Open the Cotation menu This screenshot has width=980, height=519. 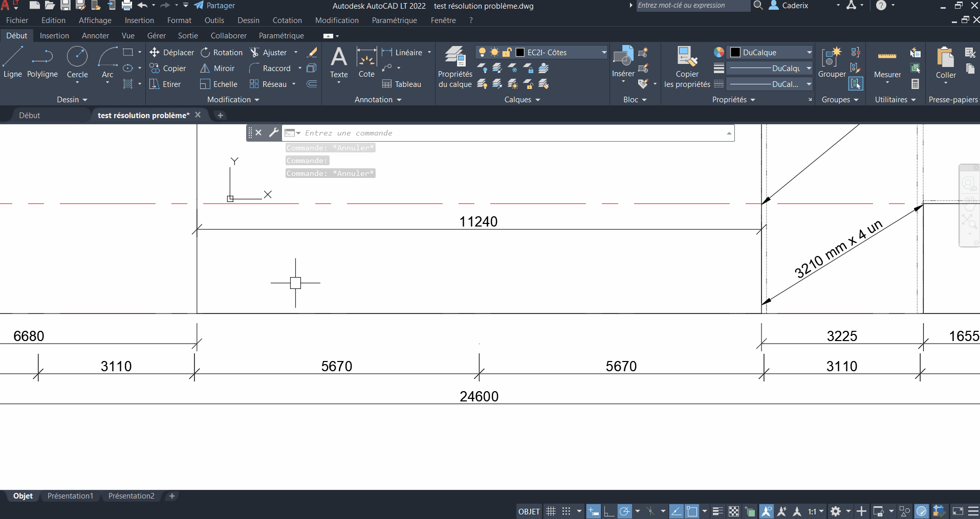pos(287,20)
